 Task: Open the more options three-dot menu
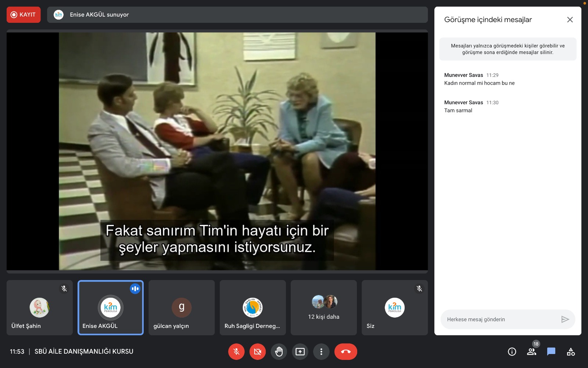pos(321,352)
